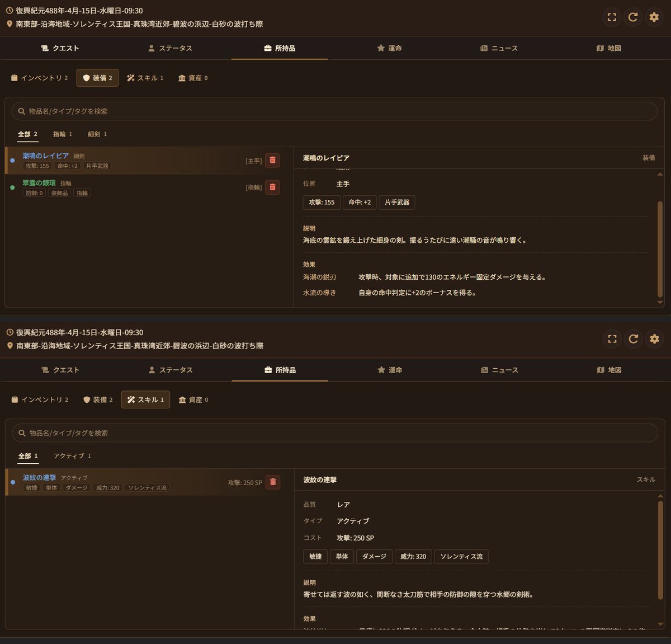Image resolution: width=671 pixels, height=644 pixels.
Task: Select the active 装備 2 sub-tab button
Action: pos(97,78)
